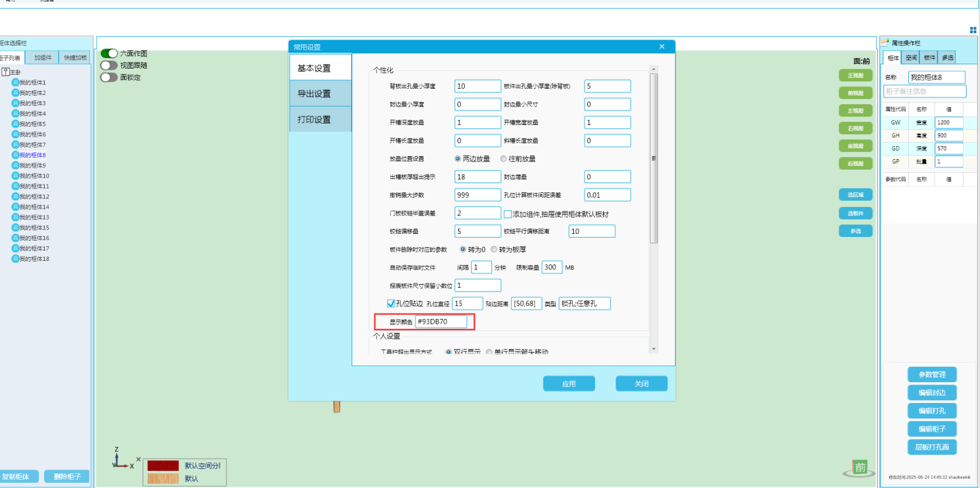The width and height of the screenshot is (980, 488).
Task: Uncheck the 孔位贴边 checkbox
Action: click(x=391, y=303)
